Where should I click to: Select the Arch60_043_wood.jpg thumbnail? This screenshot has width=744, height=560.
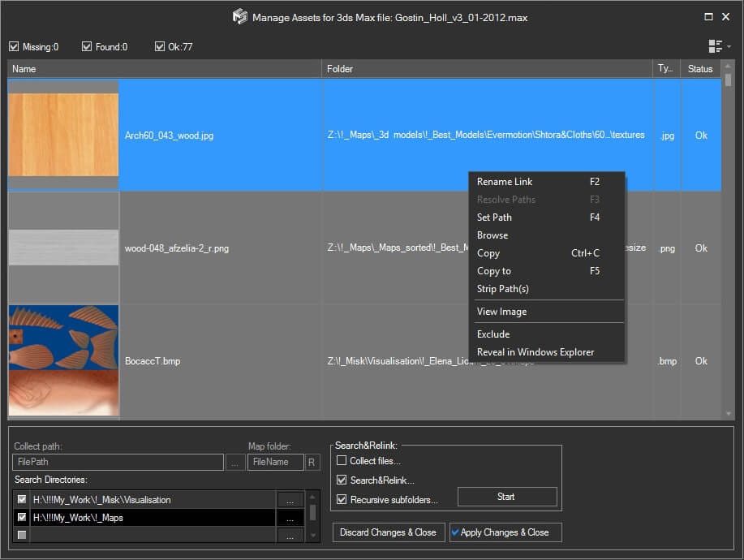[63, 135]
